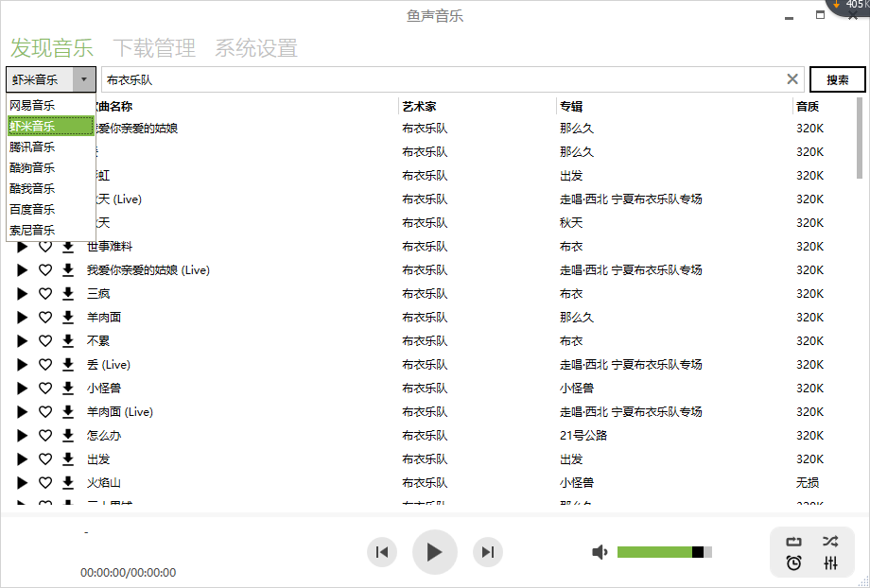Collapse the music source dropdown arrow
Viewport: 870px width, 588px height.
[x=84, y=79]
